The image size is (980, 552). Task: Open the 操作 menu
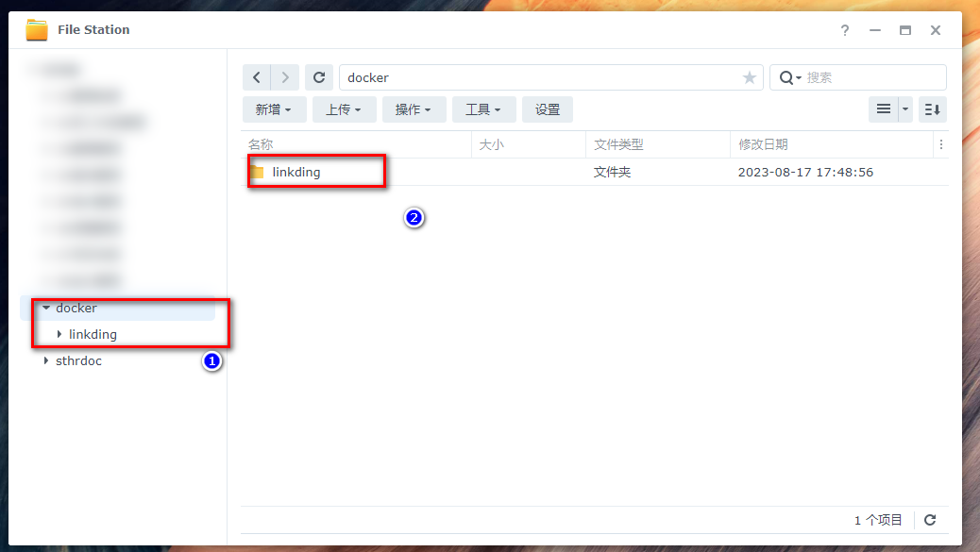coord(414,109)
